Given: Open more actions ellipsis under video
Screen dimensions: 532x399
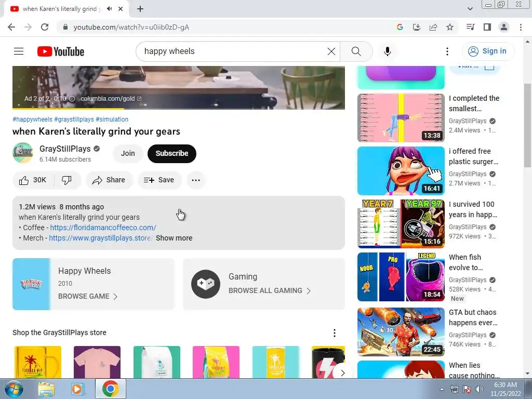Looking at the screenshot, I should coord(196,180).
